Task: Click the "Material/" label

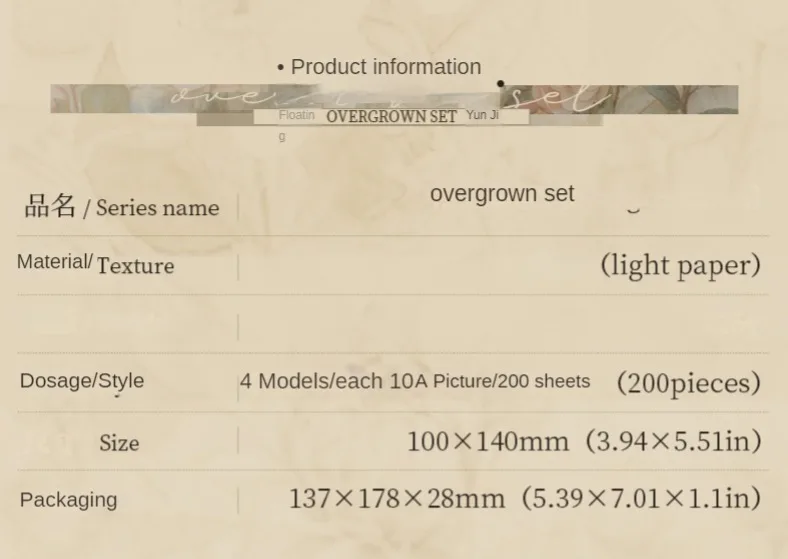Action: (55, 262)
